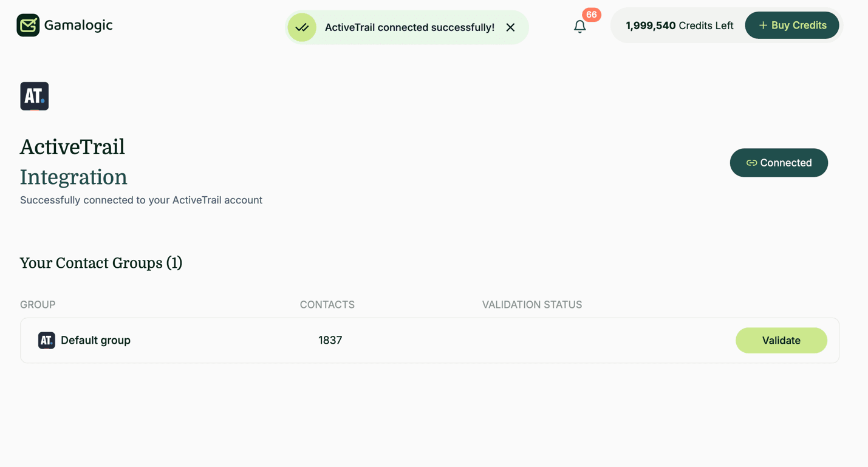Click the Your Contact Groups heading
Image resolution: width=868 pixels, height=467 pixels.
click(101, 262)
